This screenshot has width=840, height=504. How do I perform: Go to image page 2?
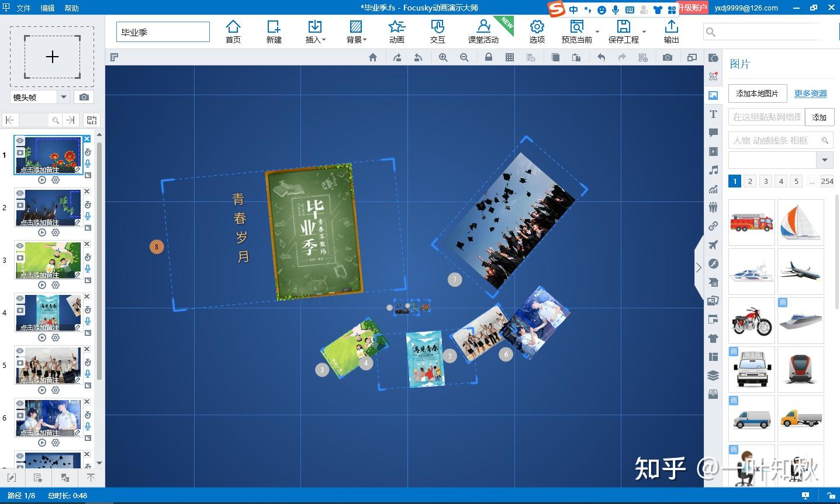click(x=751, y=181)
